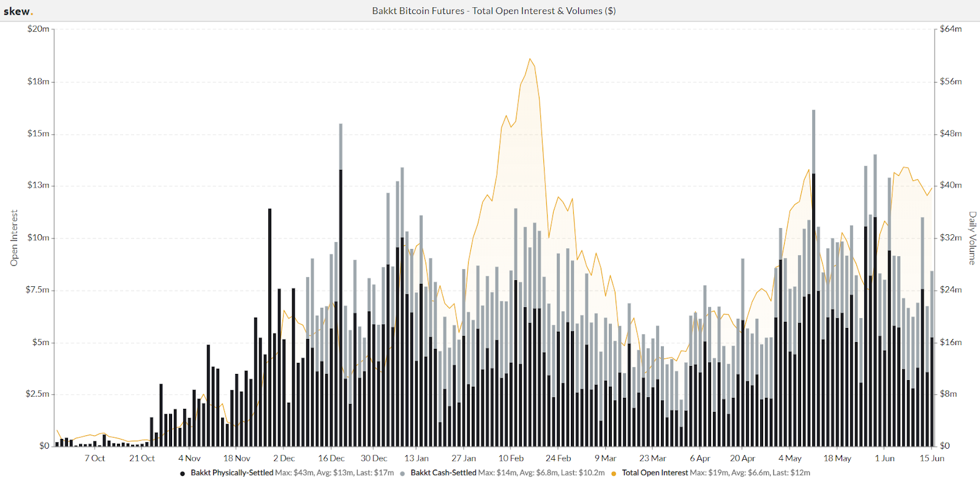Click the 24 Feb date label
This screenshot has height=480, width=980.
(x=558, y=459)
